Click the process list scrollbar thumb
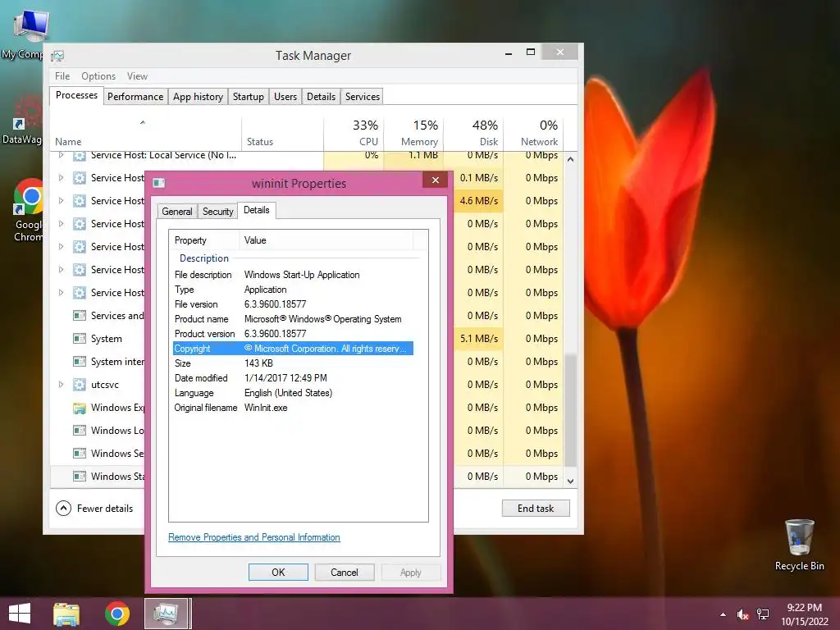The width and height of the screenshot is (840, 630). click(571, 410)
